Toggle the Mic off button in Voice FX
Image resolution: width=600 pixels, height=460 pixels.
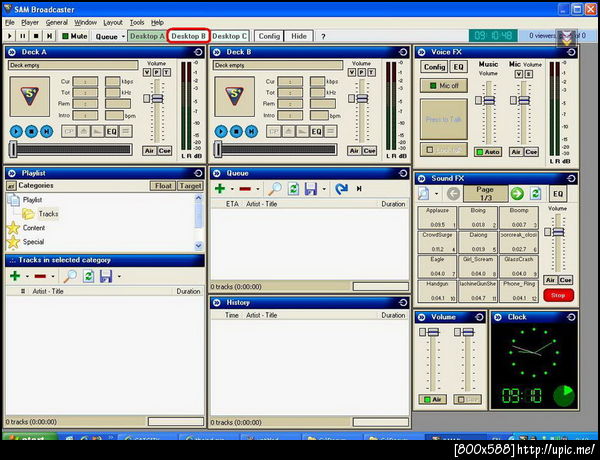[444, 86]
